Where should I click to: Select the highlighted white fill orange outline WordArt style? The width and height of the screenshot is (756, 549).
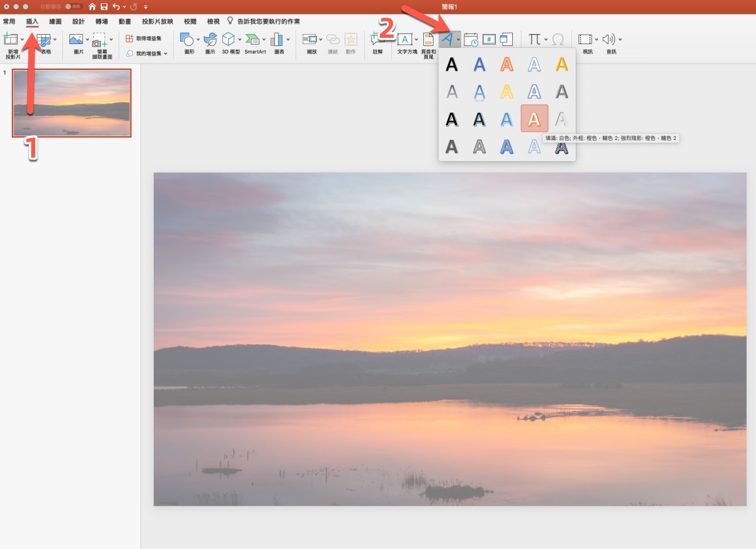pyautogui.click(x=534, y=119)
